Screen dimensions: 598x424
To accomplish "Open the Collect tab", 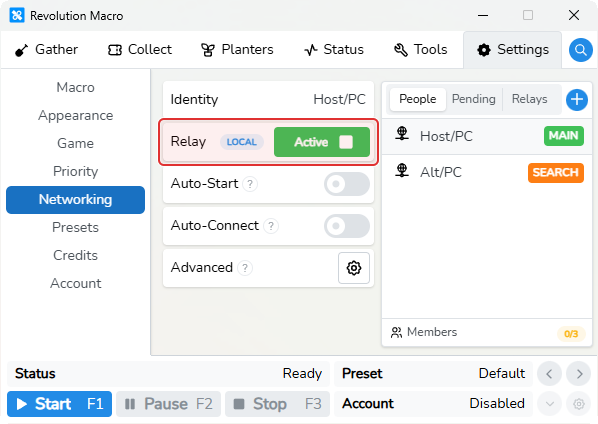I will tap(140, 50).
